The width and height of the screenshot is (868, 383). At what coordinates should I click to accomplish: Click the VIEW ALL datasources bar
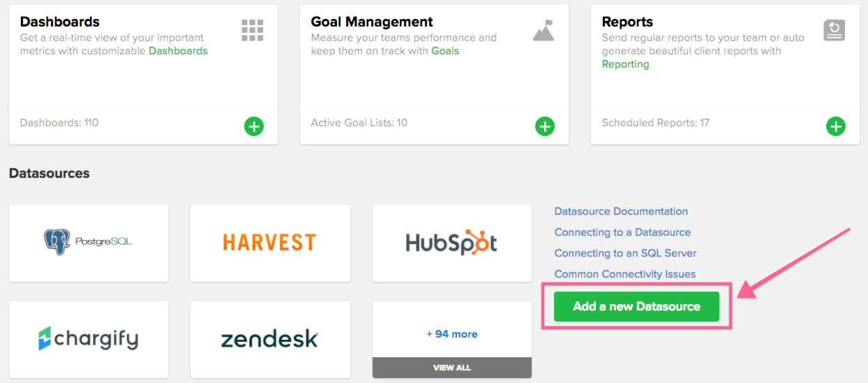point(452,368)
